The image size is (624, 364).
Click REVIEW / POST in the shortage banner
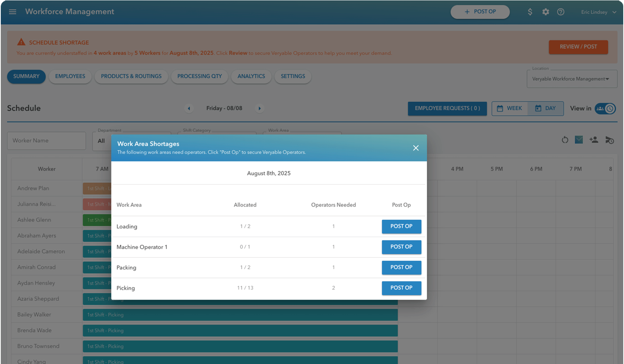point(578,47)
